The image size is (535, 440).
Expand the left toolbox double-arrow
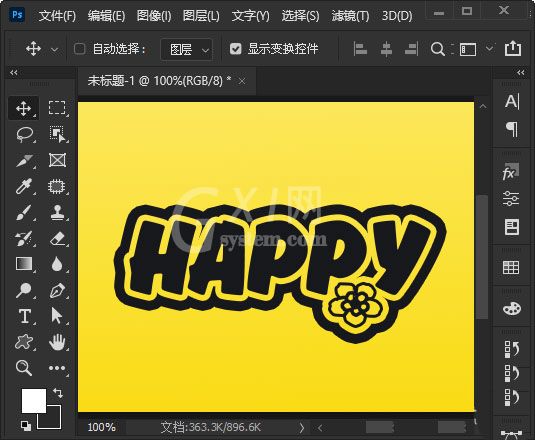[x=14, y=72]
